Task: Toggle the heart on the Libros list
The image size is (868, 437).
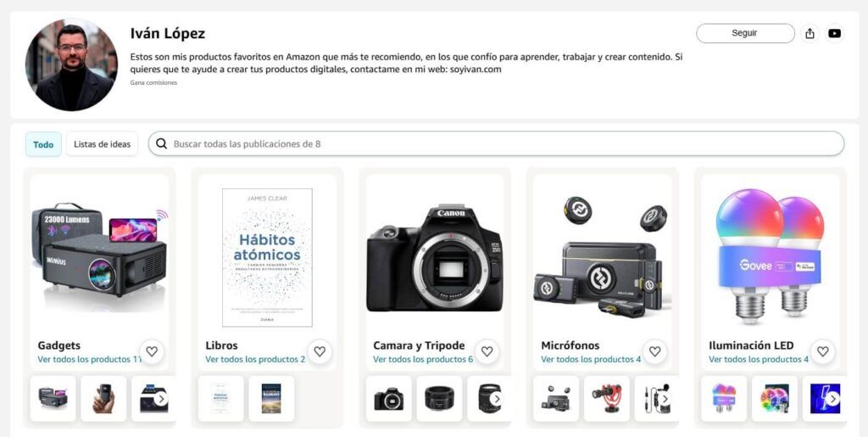Action: click(320, 351)
